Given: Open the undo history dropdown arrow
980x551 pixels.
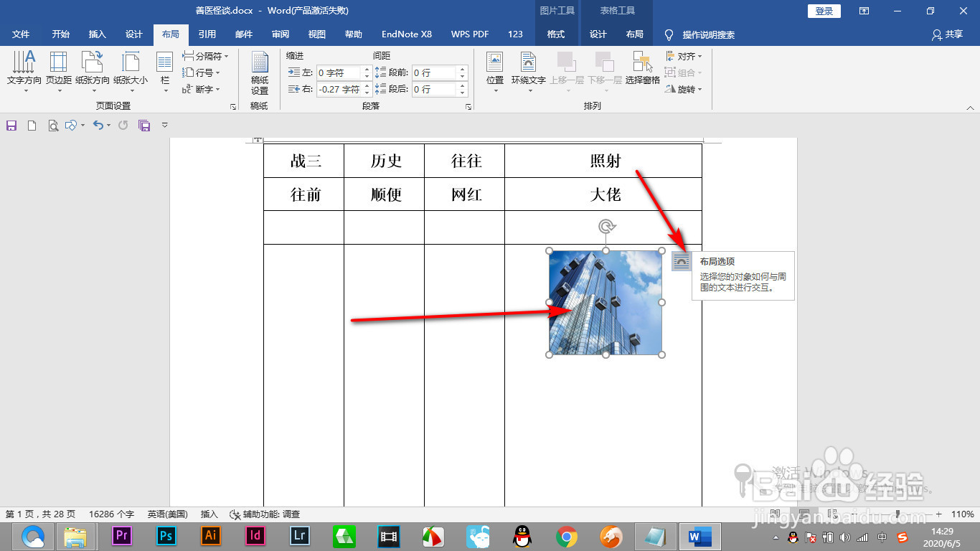Looking at the screenshot, I should (108, 126).
